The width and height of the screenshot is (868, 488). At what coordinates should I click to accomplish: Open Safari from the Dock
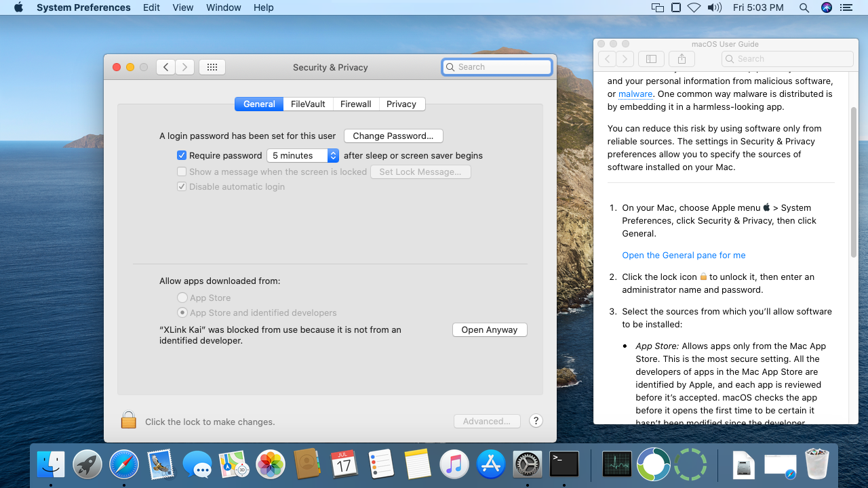click(123, 465)
